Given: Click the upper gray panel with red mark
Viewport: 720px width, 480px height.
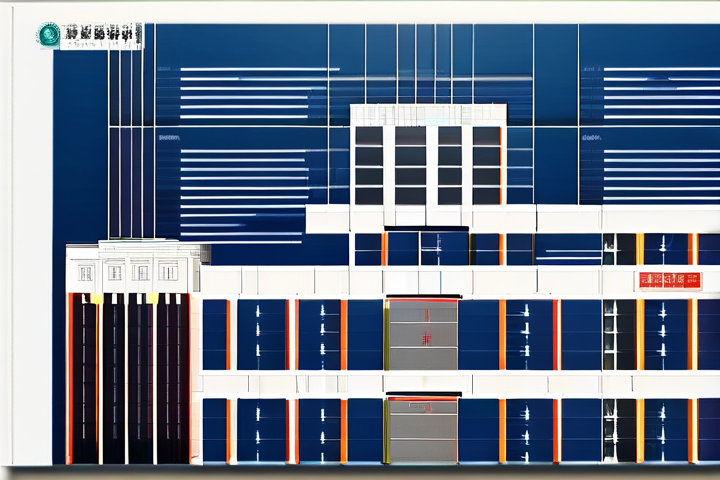Looking at the screenshot, I should pos(422,335).
